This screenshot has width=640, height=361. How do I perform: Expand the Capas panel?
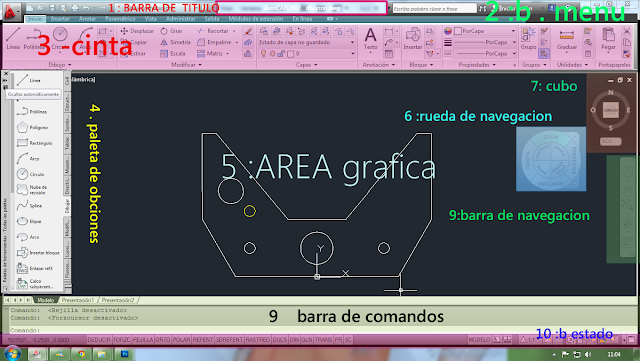click(306, 65)
